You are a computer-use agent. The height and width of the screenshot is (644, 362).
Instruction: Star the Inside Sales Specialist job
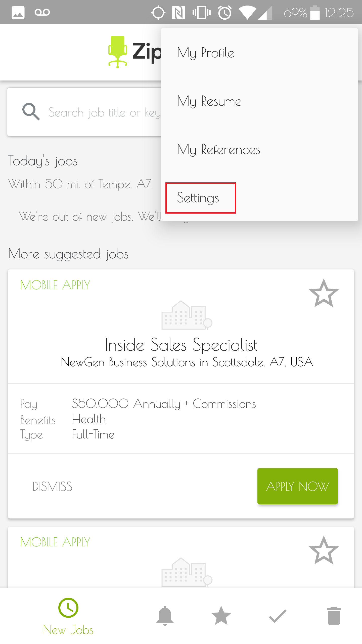click(324, 294)
